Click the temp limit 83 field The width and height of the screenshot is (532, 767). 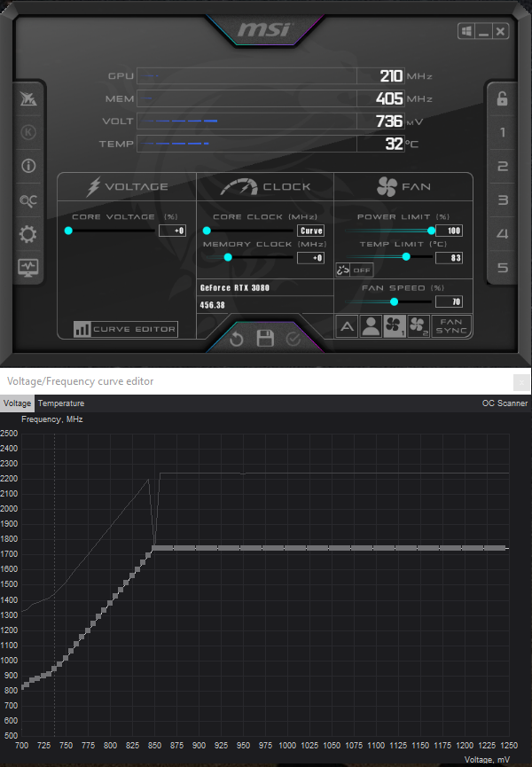click(x=449, y=258)
